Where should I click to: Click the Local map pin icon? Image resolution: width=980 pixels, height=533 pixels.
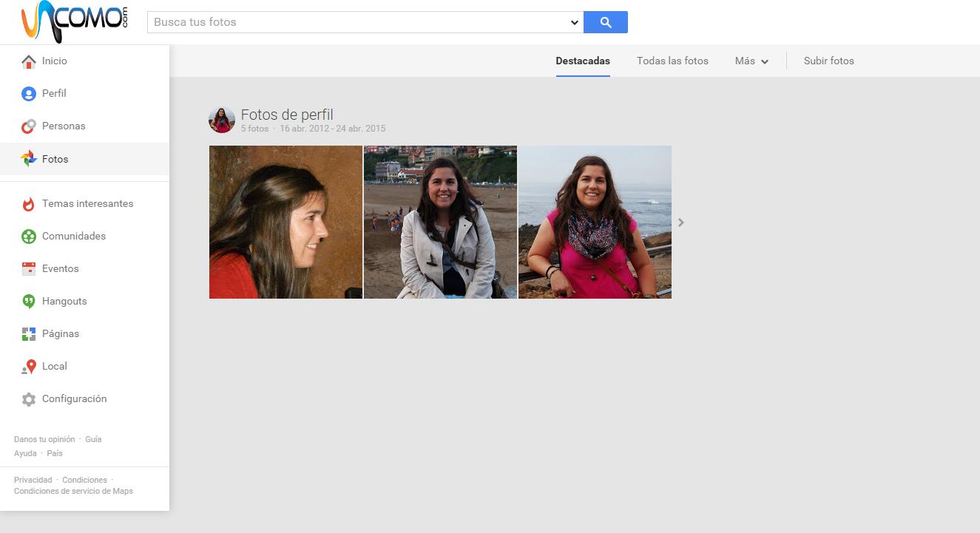click(29, 367)
